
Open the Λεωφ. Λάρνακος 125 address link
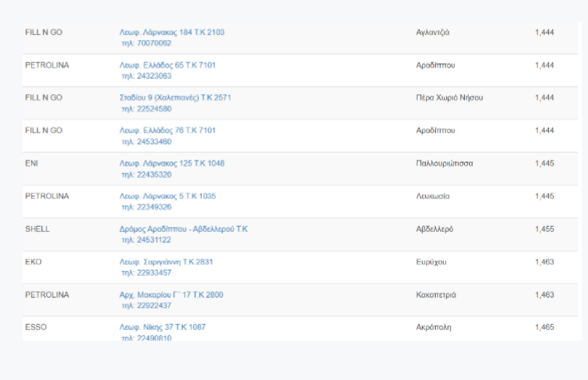click(171, 163)
